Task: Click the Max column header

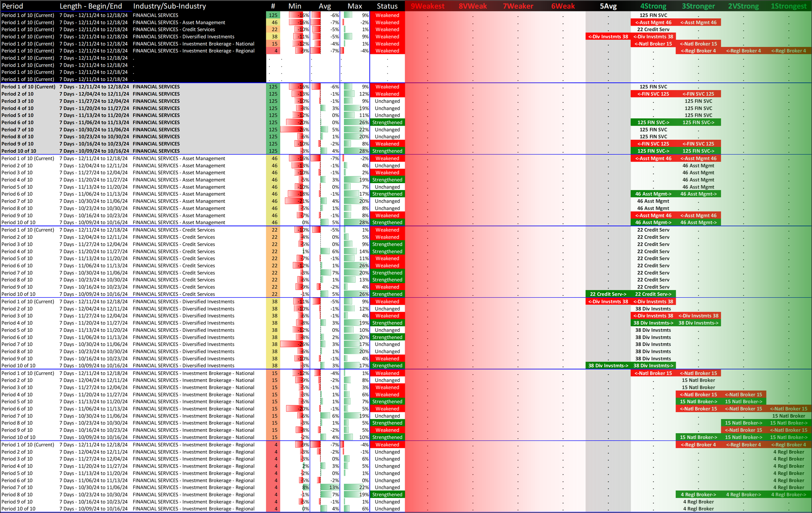Action: [x=354, y=6]
